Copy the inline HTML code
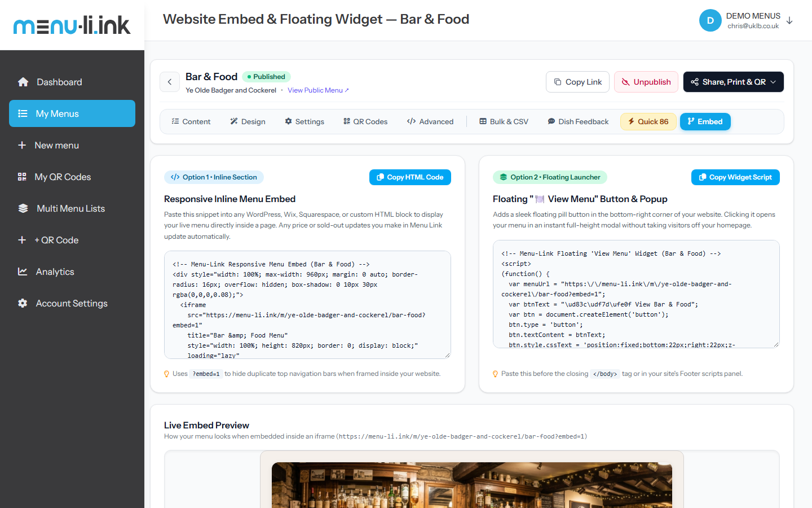The height and width of the screenshot is (508, 812). pyautogui.click(x=410, y=177)
